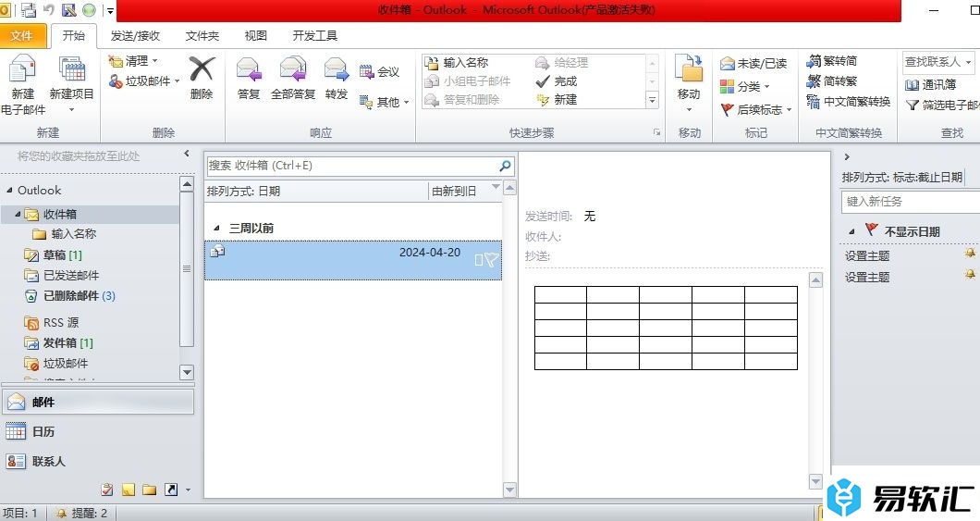Collapse the 三周以前 message group
980x521 pixels.
pyautogui.click(x=217, y=229)
